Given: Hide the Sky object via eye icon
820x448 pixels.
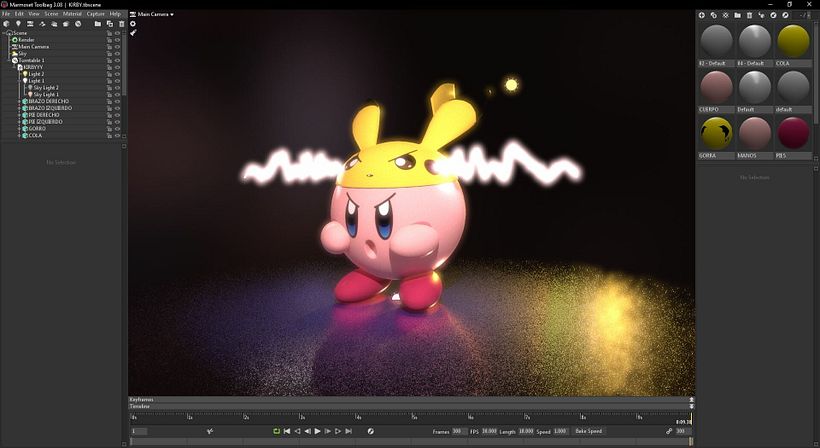Looking at the screenshot, I should click(118, 53).
